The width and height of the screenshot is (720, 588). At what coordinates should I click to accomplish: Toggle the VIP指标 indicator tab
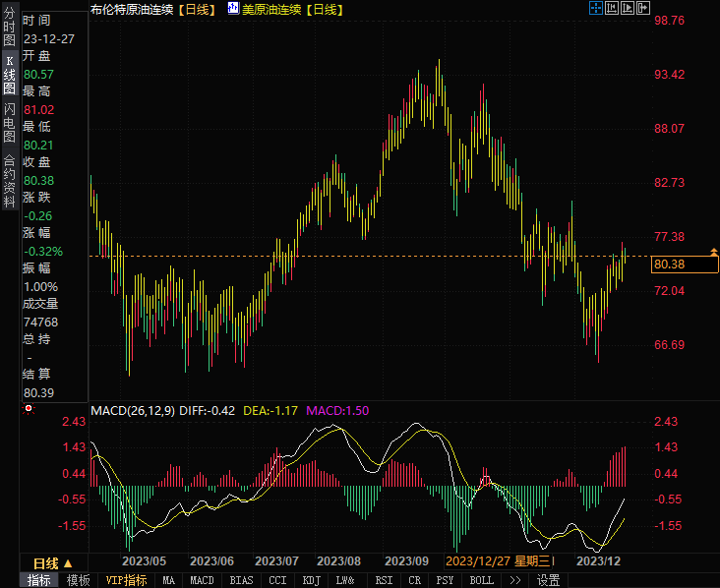point(126,580)
